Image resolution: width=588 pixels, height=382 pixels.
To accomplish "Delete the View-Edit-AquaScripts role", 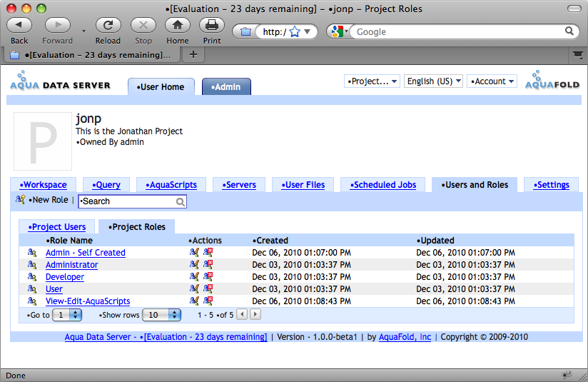I will [208, 301].
